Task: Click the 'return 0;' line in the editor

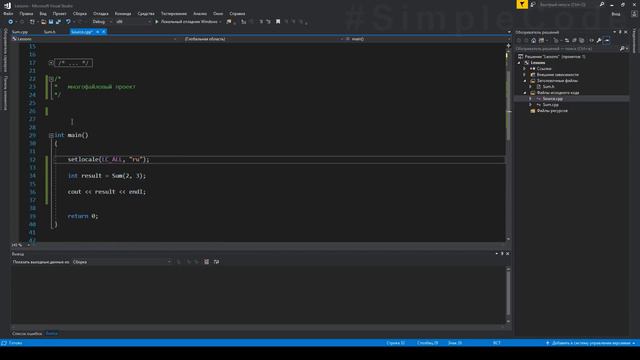Action: pyautogui.click(x=83, y=216)
